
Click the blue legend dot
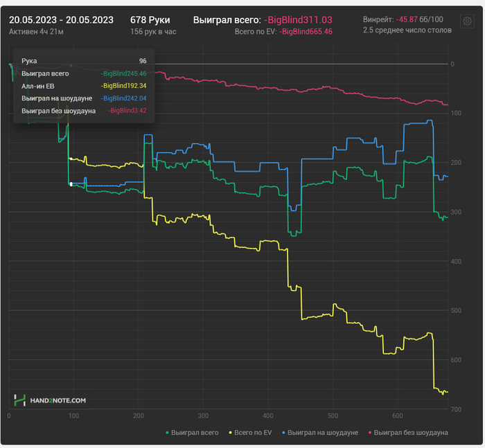coord(283,433)
